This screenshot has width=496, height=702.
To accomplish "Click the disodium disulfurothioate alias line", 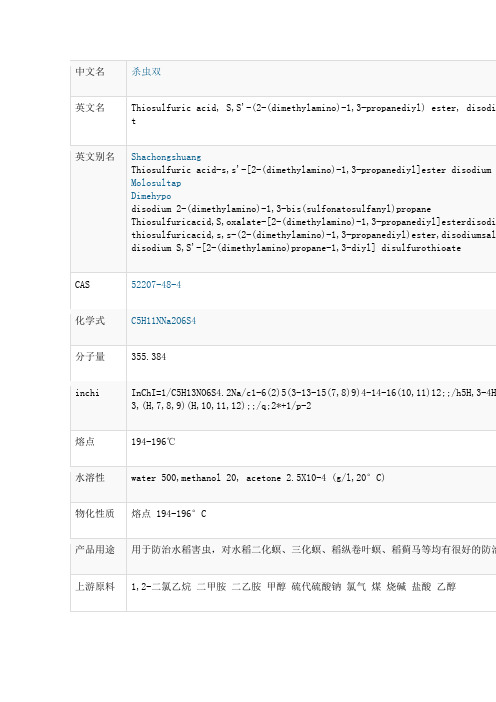I will [x=296, y=248].
